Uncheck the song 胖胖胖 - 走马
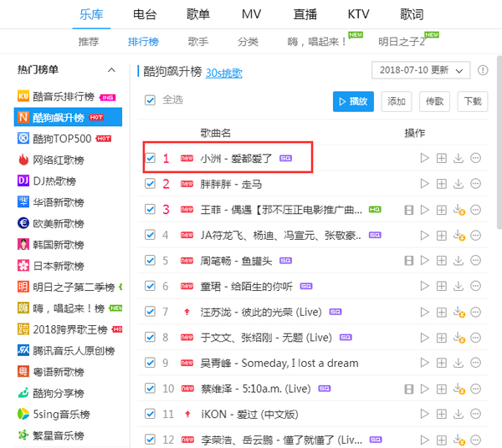The height and width of the screenshot is (448, 502). pos(151,184)
